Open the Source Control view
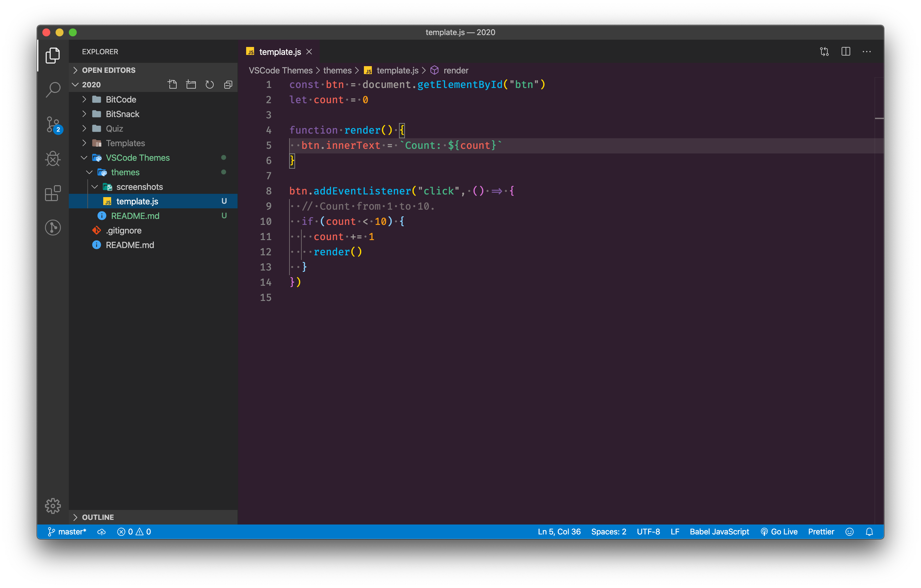 (53, 124)
